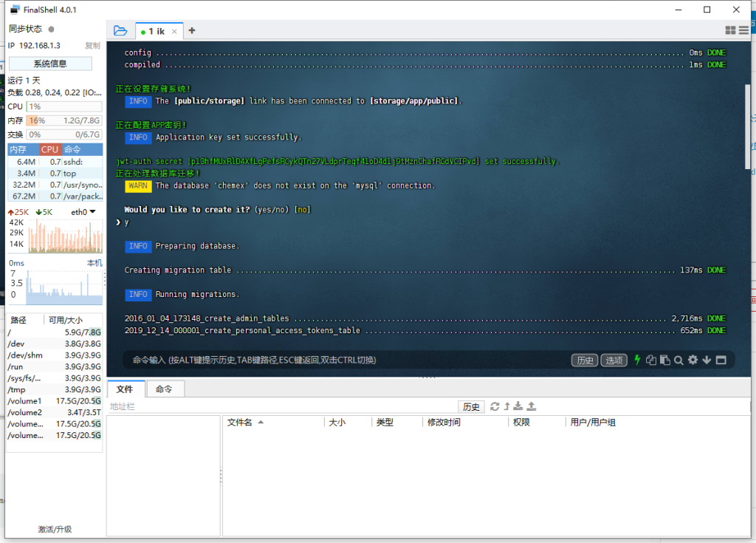756x543 pixels.
Task: Maximize the FinalShell window
Action: pyautogui.click(x=707, y=10)
